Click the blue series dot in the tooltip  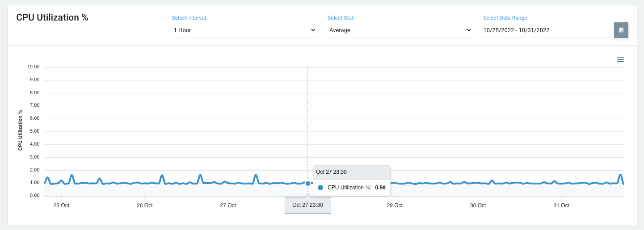(x=320, y=188)
